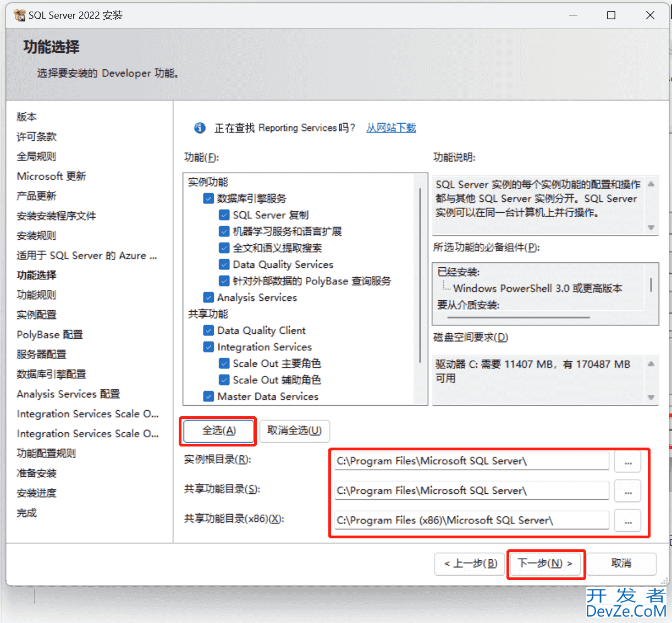Toggle Data Quality Services checkbox
Screen dimensions: 672x623
(224, 264)
